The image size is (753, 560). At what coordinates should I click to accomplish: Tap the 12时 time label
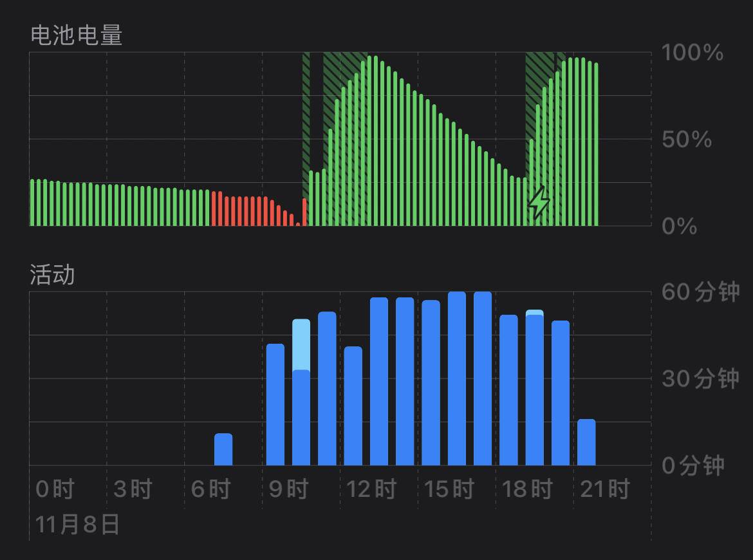[x=371, y=489]
